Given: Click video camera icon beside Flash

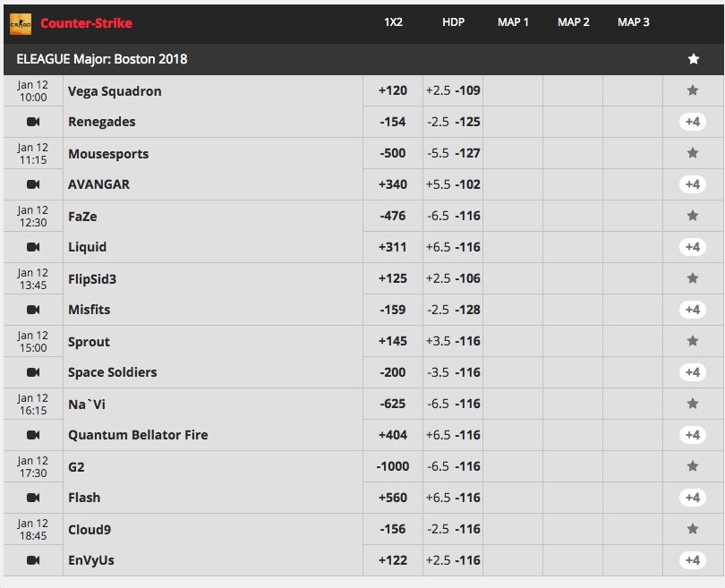Looking at the screenshot, I should click(33, 498).
